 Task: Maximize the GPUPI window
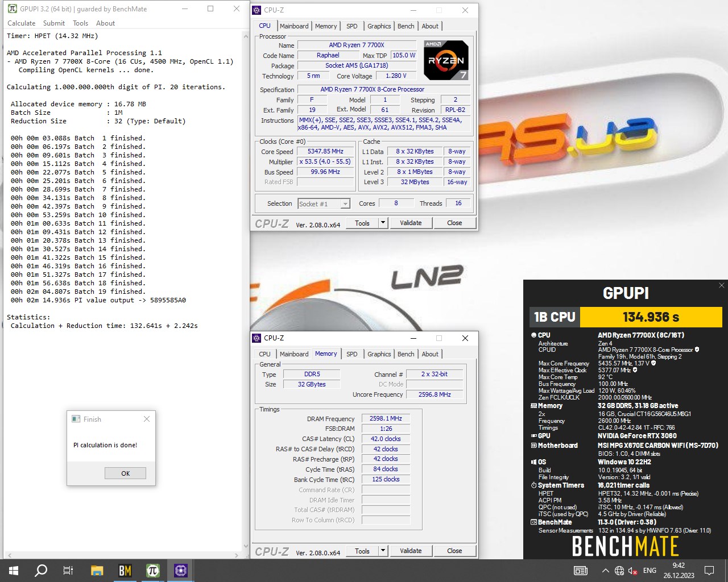tap(210, 9)
